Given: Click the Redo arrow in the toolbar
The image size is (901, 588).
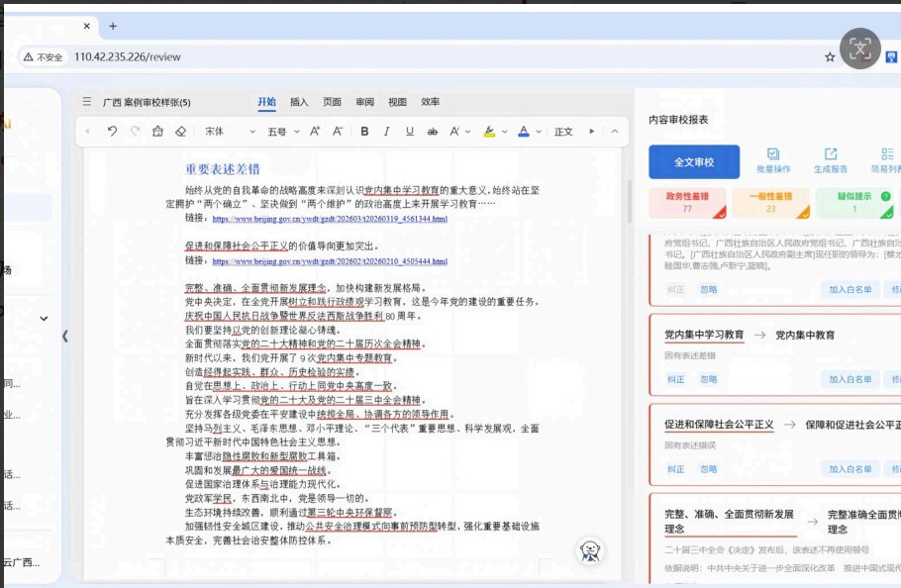Looking at the screenshot, I should point(135,132).
